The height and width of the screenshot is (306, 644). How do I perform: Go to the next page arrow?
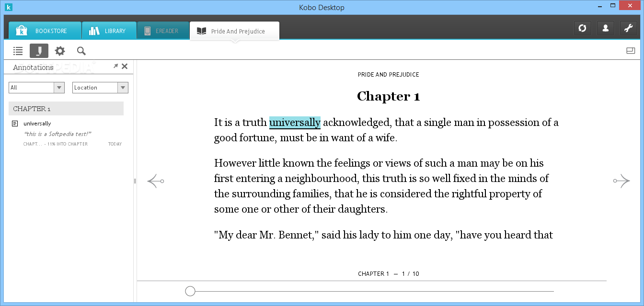[621, 181]
